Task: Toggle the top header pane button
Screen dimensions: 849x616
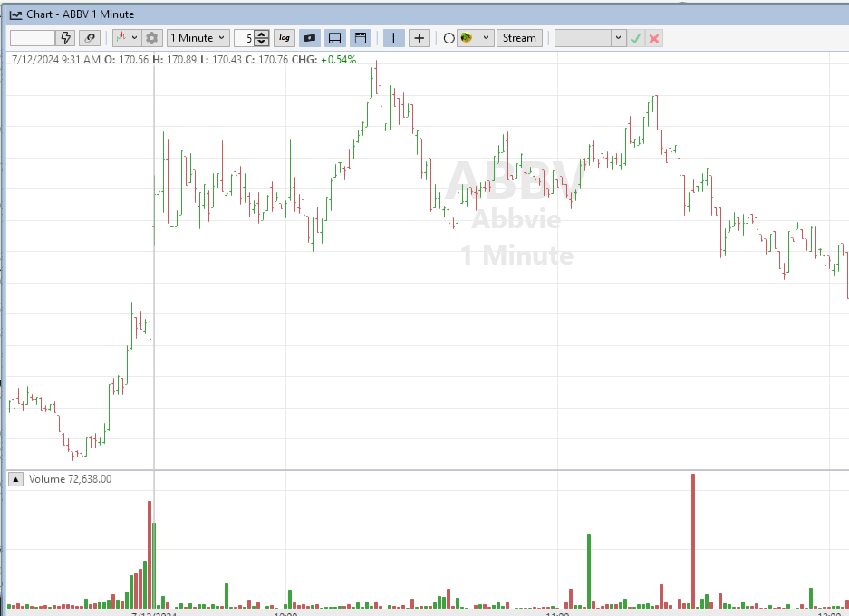Action: pos(361,38)
